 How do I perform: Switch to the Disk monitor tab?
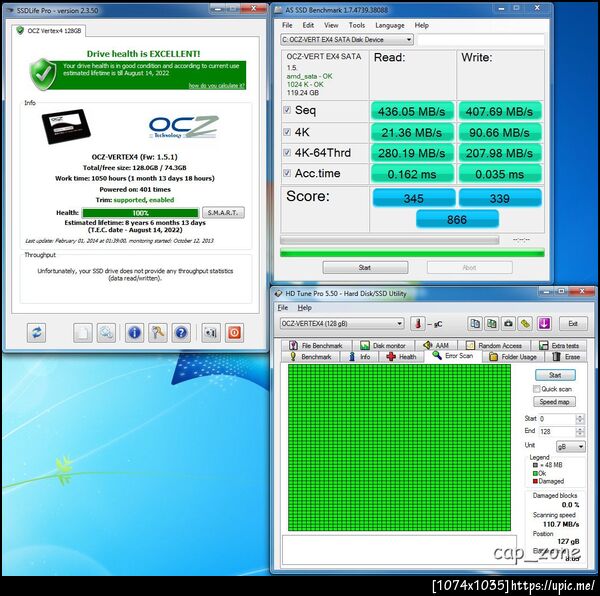(383, 345)
